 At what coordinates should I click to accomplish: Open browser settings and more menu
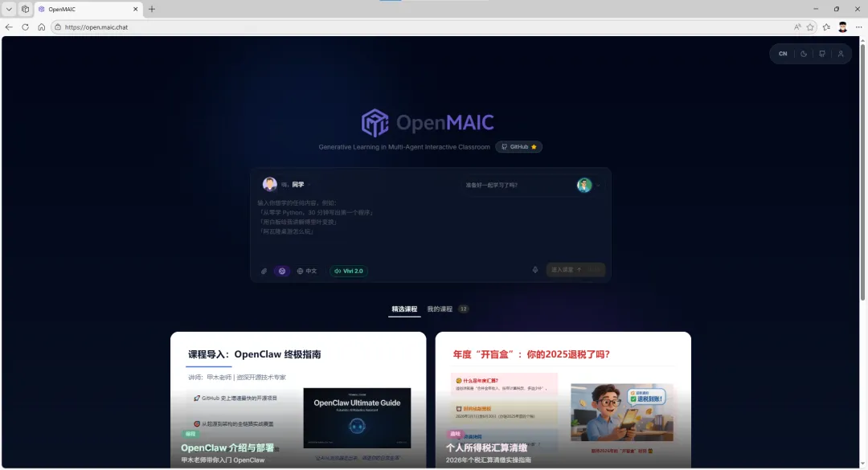(858, 27)
